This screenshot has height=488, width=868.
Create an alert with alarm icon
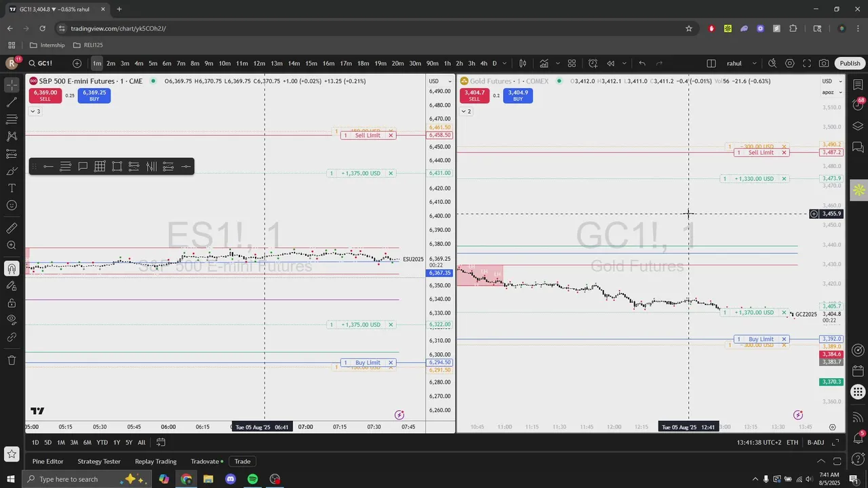point(593,63)
